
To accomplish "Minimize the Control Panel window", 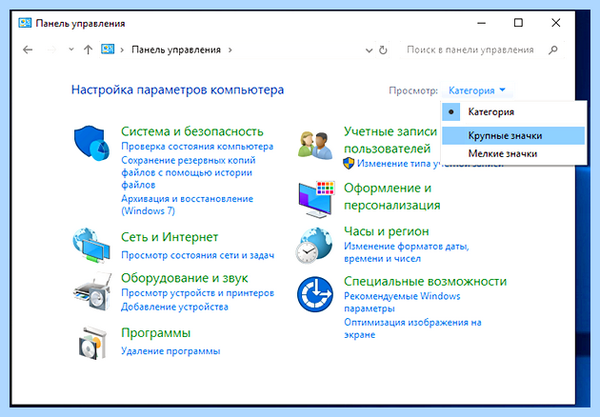I will pos(481,23).
